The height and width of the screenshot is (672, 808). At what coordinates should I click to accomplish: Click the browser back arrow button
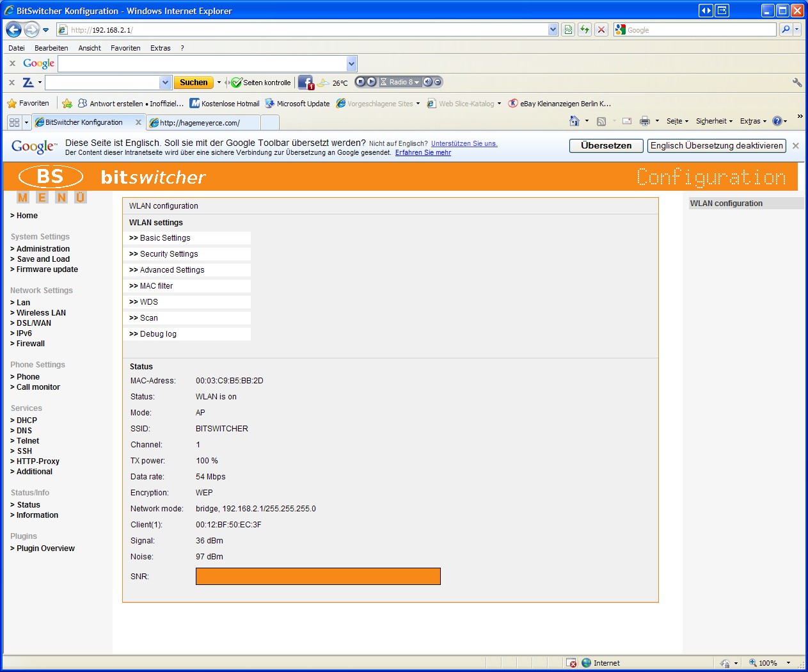13,29
